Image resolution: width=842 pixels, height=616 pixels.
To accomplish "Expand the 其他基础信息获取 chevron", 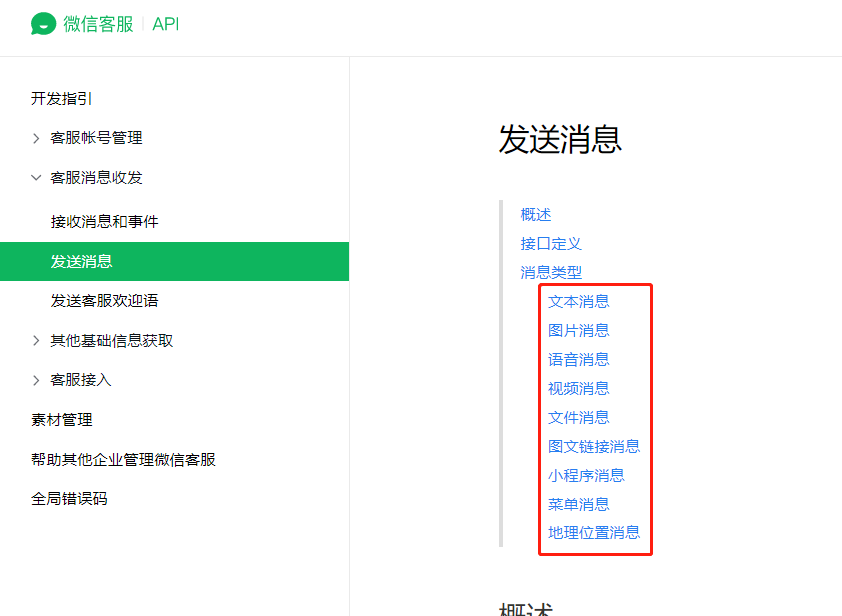I will click(x=36, y=340).
